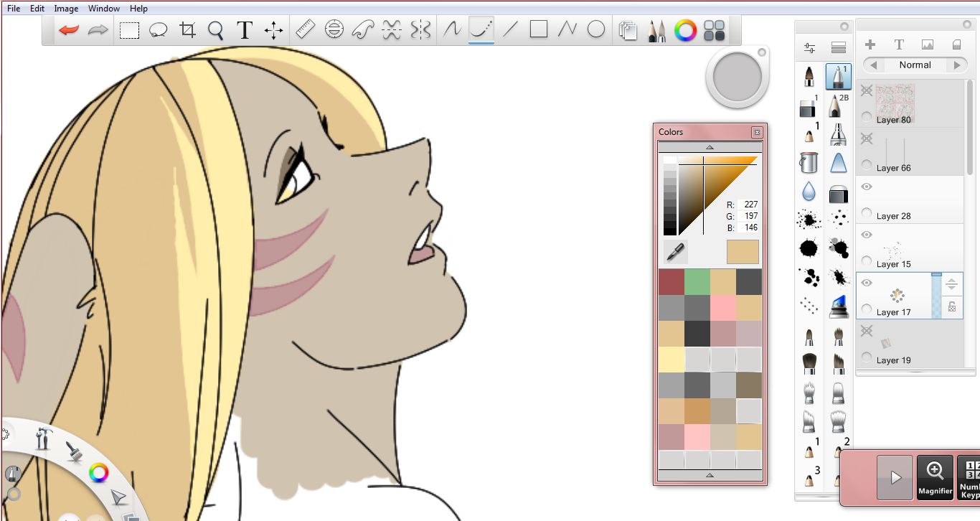Viewport: 980px width, 521px height.
Task: Toggle vertical symmetry drawing
Action: (420, 30)
